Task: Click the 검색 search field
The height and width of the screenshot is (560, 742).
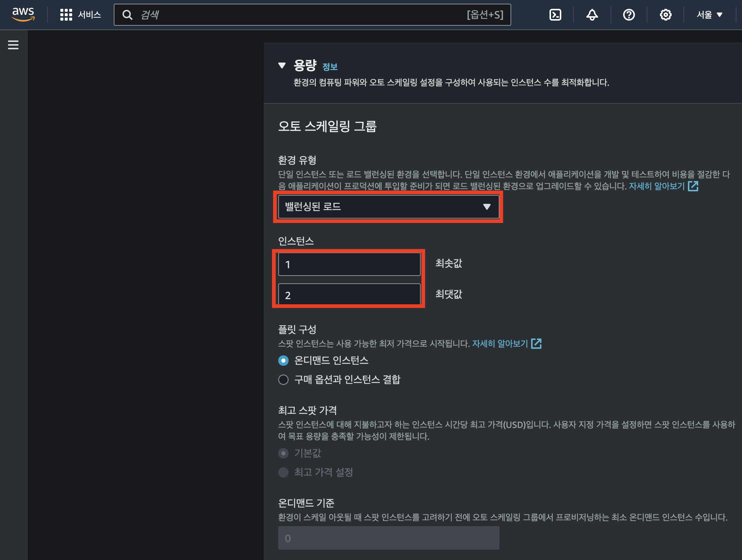Action: click(312, 15)
